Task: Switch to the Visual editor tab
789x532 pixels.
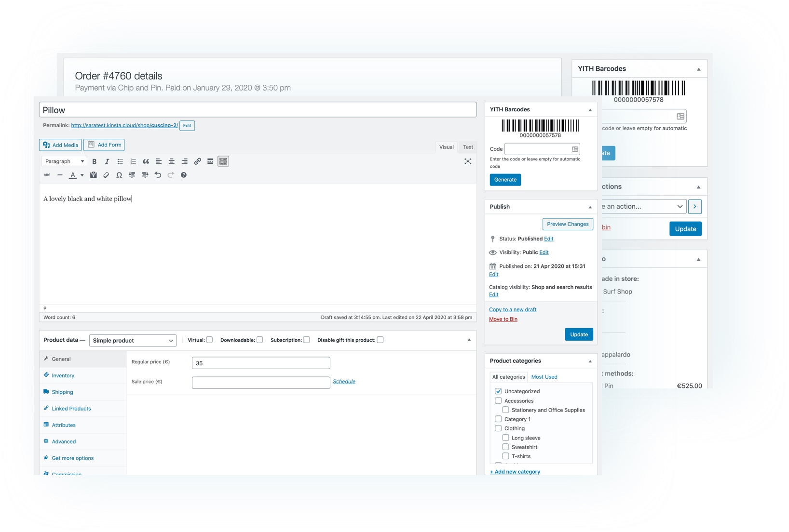Action: [447, 147]
